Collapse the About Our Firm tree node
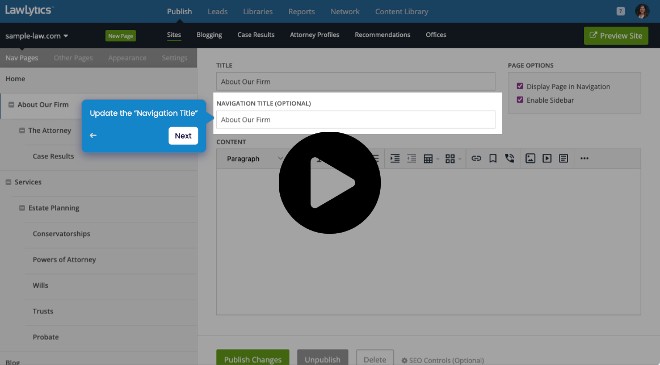 pos(11,104)
